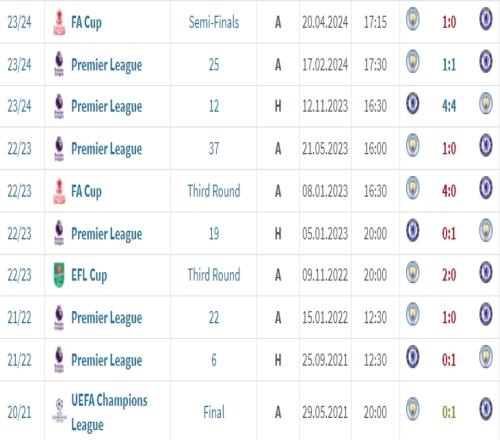Viewport: 500px width, 440px height.
Task: Click the Premier League lion icon for matchday 12
Action: (x=59, y=106)
